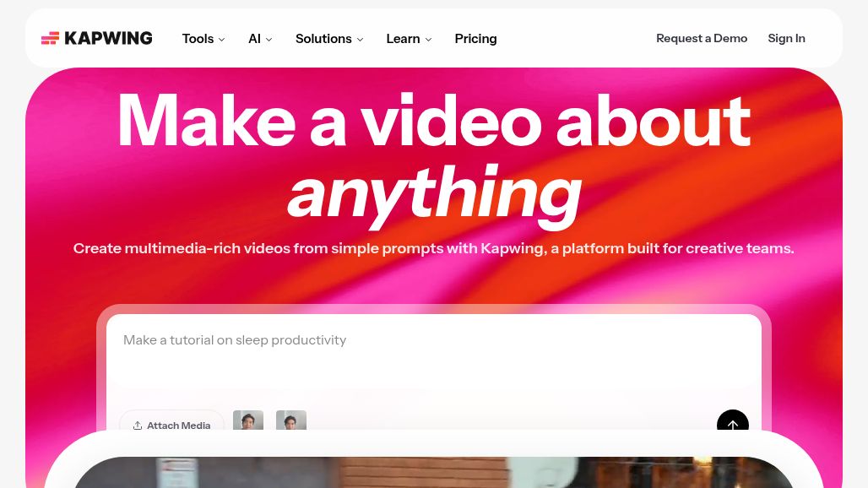Image resolution: width=868 pixels, height=488 pixels.
Task: Click the Kapwing logo
Action: 97,38
